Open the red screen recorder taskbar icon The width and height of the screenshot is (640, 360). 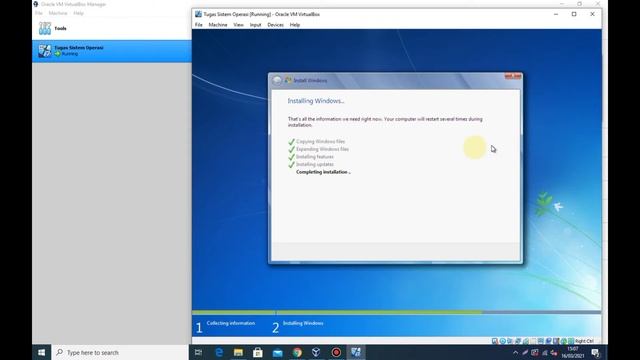click(x=336, y=352)
